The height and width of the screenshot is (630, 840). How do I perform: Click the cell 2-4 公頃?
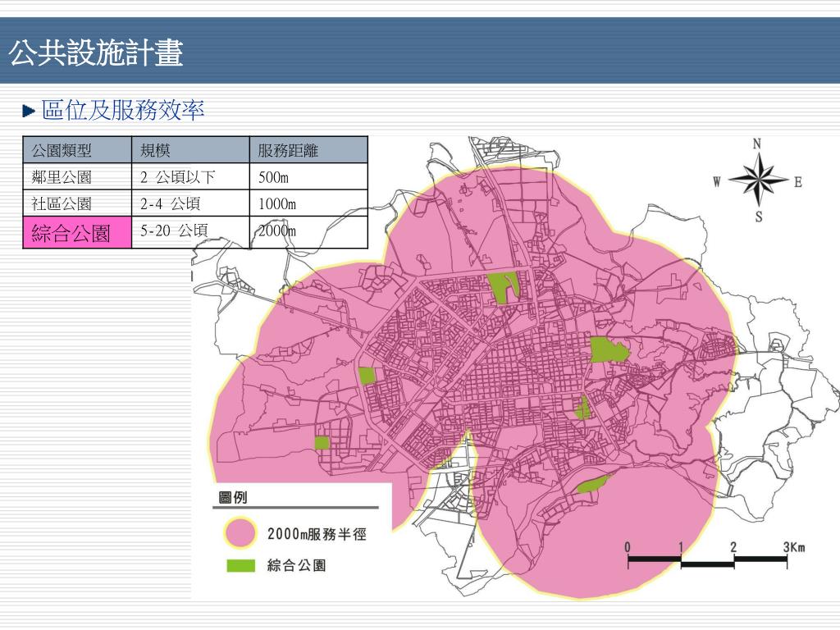pyautogui.click(x=190, y=203)
